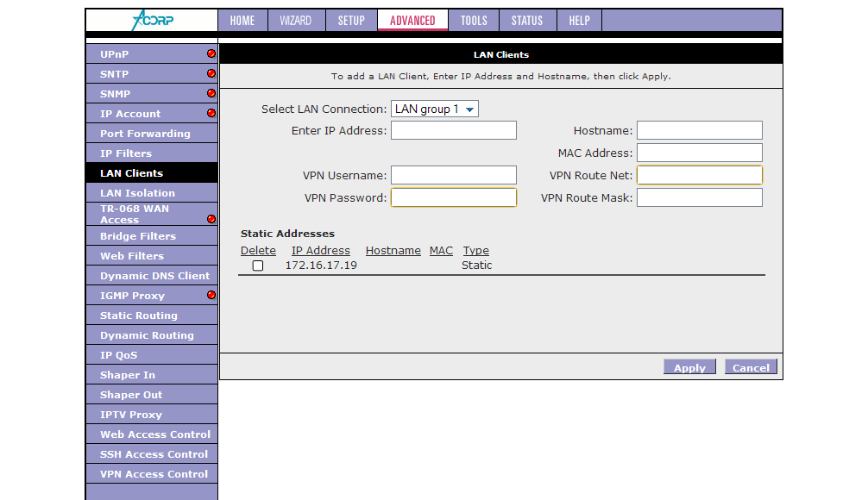Click the red indicator beside SNTP

tap(211, 73)
